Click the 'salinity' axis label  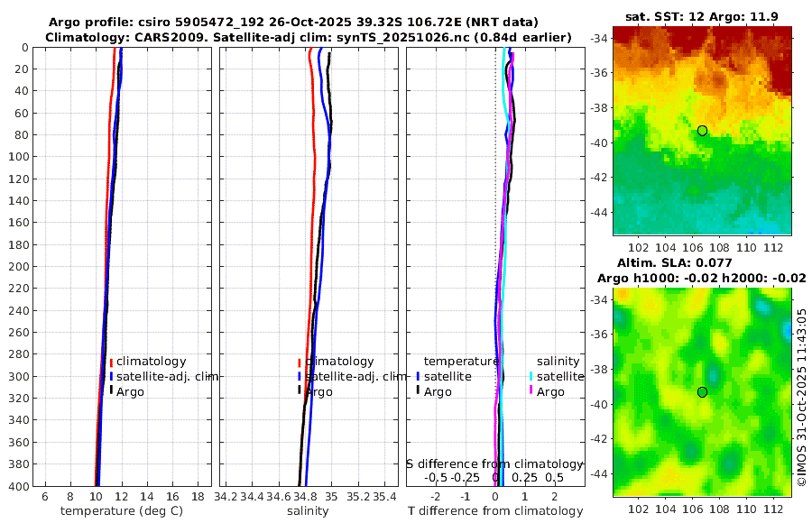point(308,511)
